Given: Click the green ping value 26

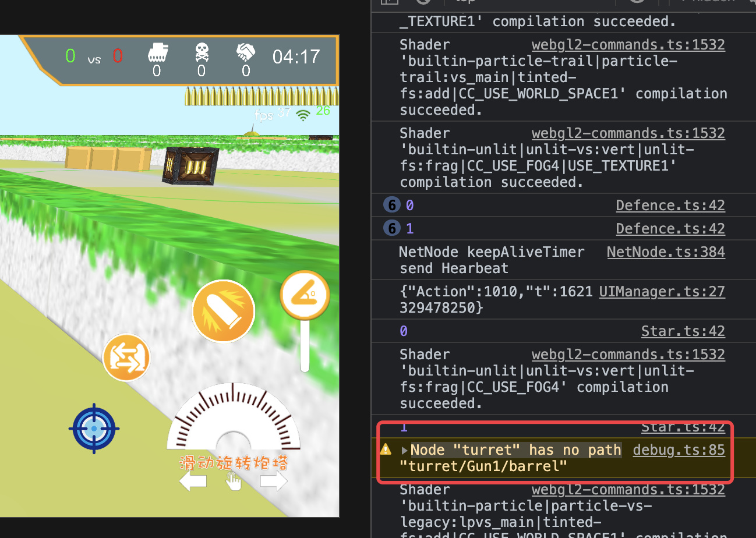Looking at the screenshot, I should (323, 111).
